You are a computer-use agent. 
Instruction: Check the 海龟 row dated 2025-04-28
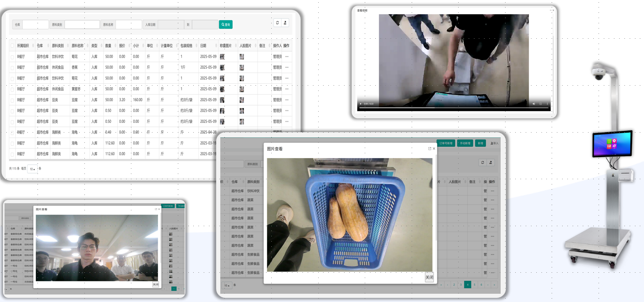(12, 133)
